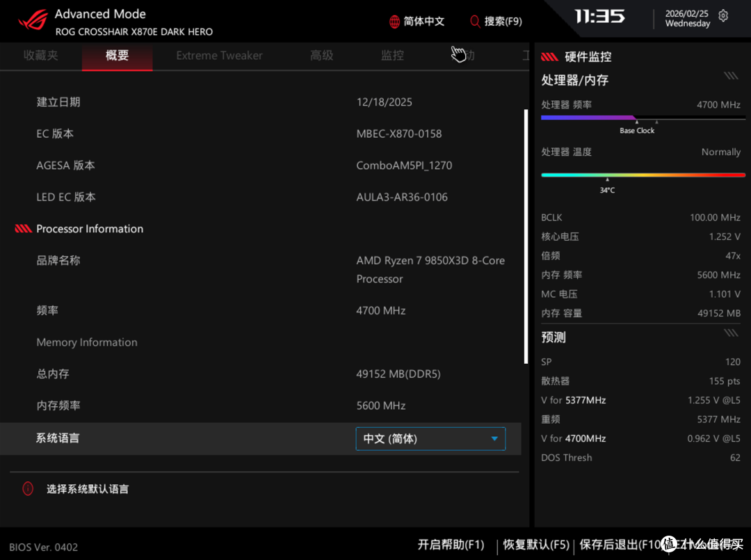Open the Extreme Tweaker tab
The image size is (751, 560).
coord(219,56)
